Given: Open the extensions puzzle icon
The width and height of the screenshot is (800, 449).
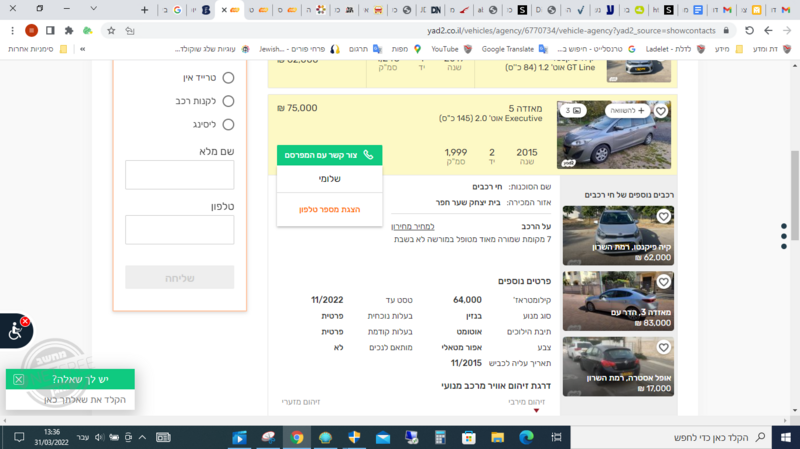Looking at the screenshot, I should coord(69,31).
